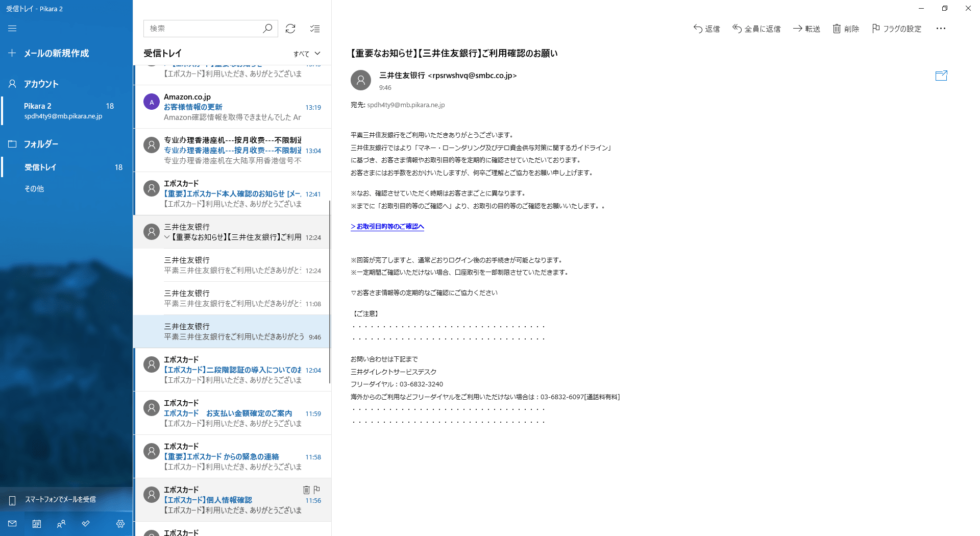Delete the 個人情報確認 email via trash icon
980x536 pixels.
point(306,490)
